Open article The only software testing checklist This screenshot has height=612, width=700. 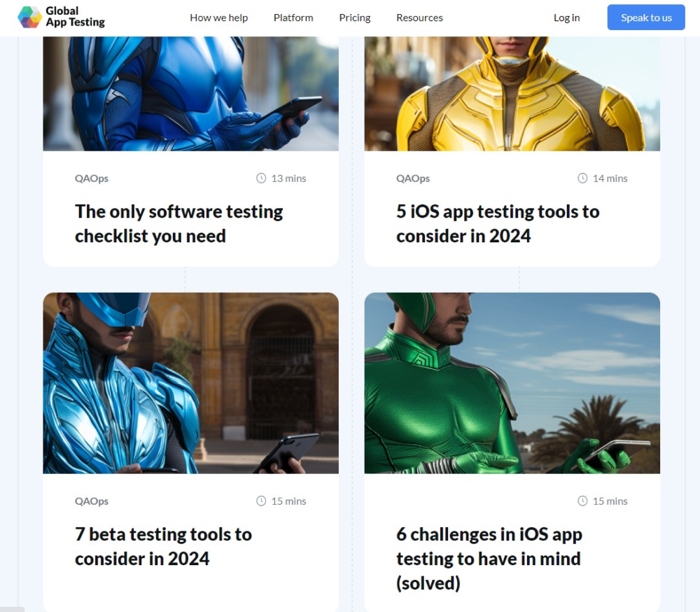tap(178, 223)
